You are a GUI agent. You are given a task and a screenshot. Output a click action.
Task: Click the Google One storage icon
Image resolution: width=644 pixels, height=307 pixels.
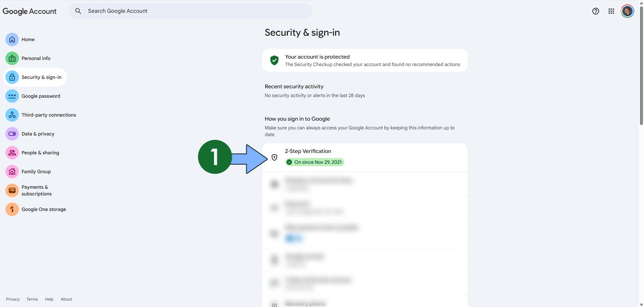12,209
